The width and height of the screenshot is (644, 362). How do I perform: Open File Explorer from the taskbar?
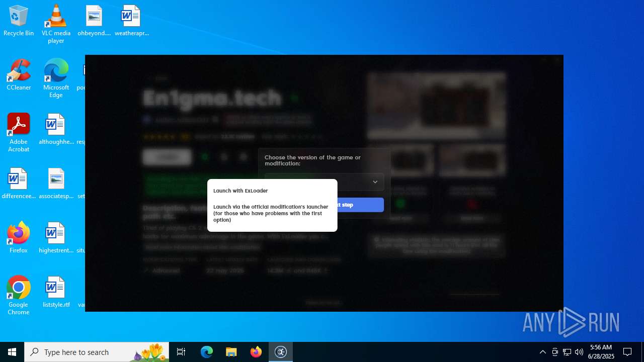231,352
